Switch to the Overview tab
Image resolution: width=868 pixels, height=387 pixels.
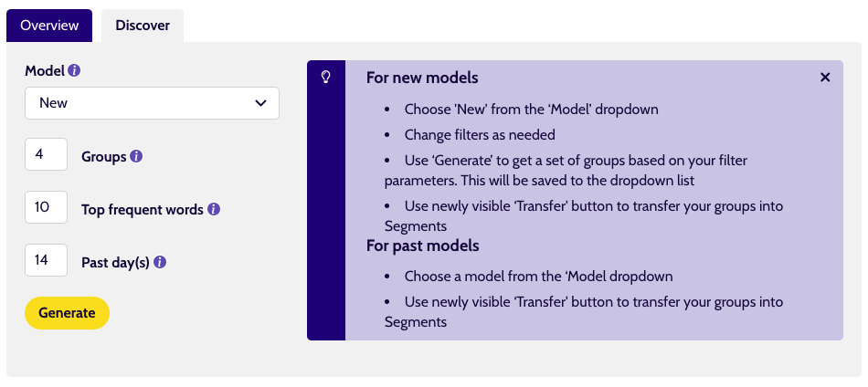(49, 26)
